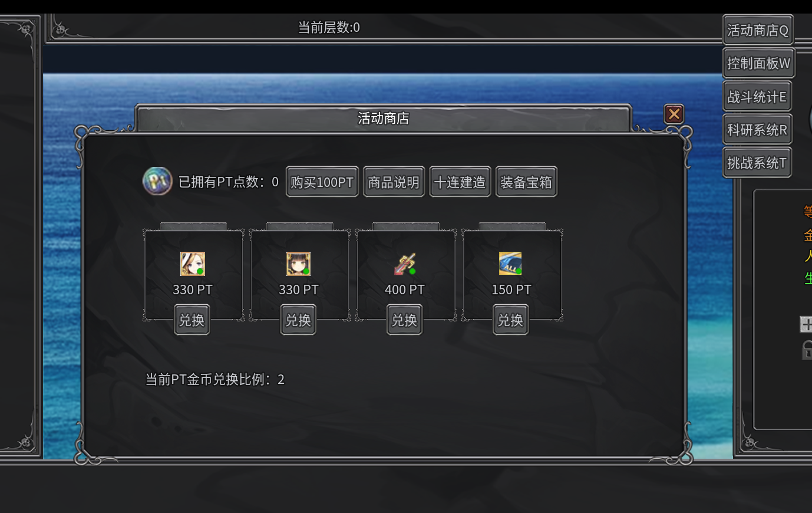Click 兑换 for the 150 PT ticket
Viewport: 812px width, 513px height.
(510, 320)
